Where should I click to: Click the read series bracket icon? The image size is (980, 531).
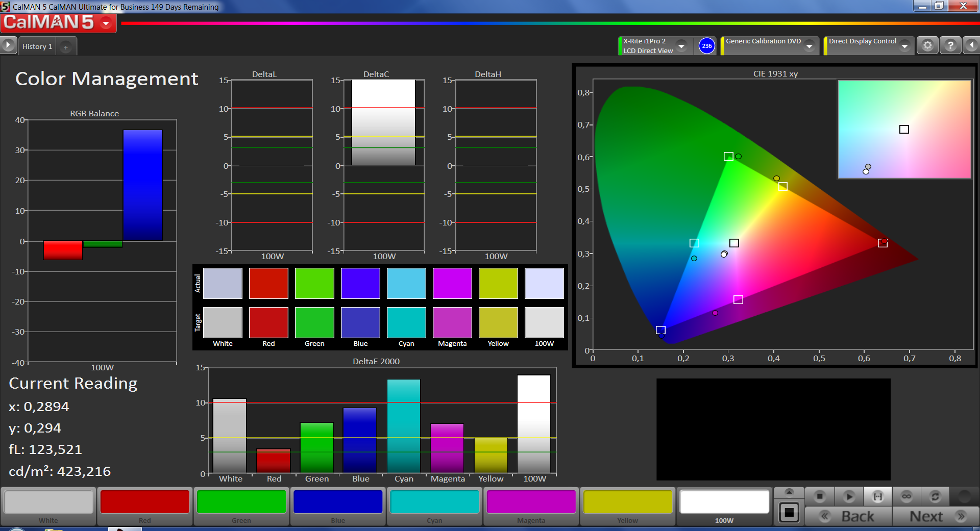tap(877, 496)
